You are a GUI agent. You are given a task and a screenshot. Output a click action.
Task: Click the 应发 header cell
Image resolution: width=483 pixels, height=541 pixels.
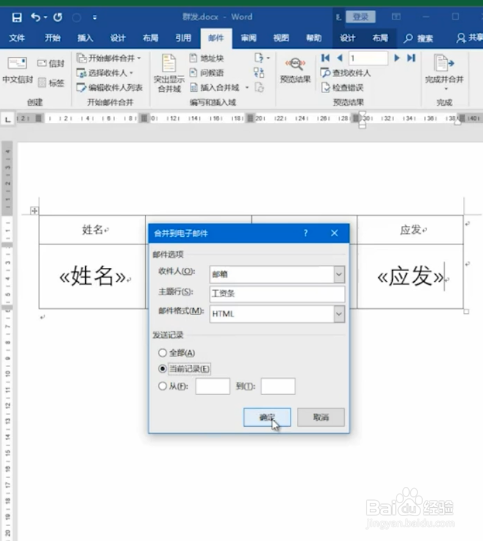411,229
